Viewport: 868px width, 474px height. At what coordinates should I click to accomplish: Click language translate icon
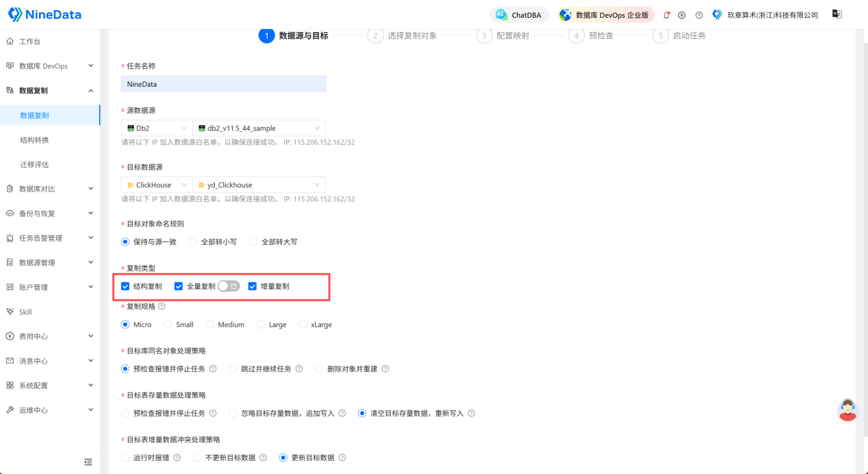[x=837, y=14]
